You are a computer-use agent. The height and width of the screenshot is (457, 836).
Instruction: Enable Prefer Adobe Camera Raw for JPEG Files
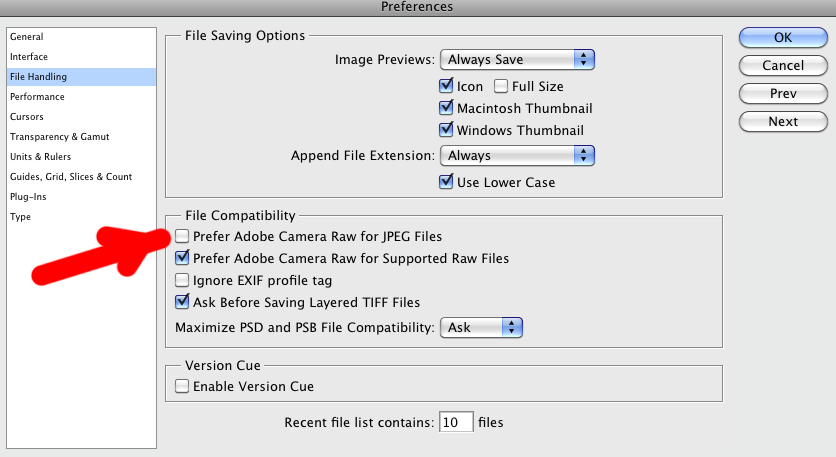pyautogui.click(x=182, y=236)
